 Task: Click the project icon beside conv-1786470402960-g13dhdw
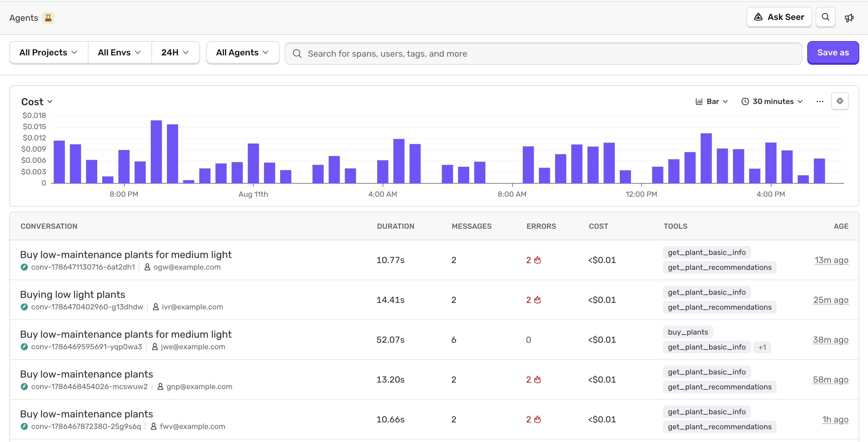click(x=24, y=307)
